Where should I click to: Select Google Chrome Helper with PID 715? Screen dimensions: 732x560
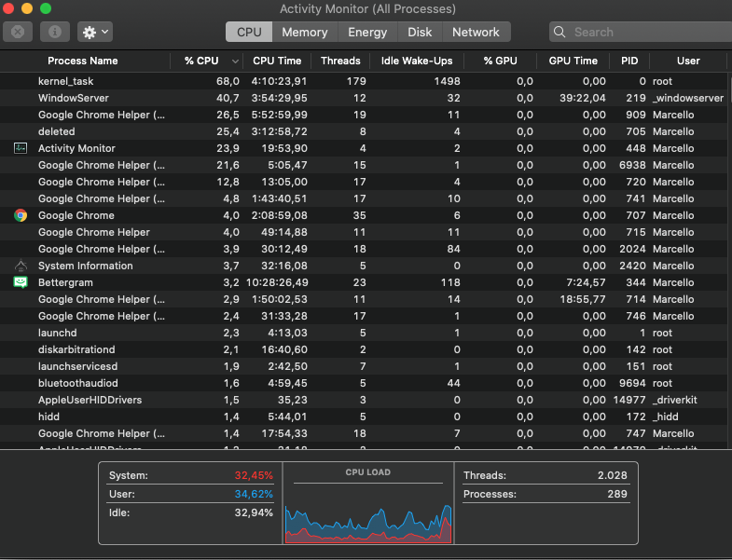click(x=364, y=232)
